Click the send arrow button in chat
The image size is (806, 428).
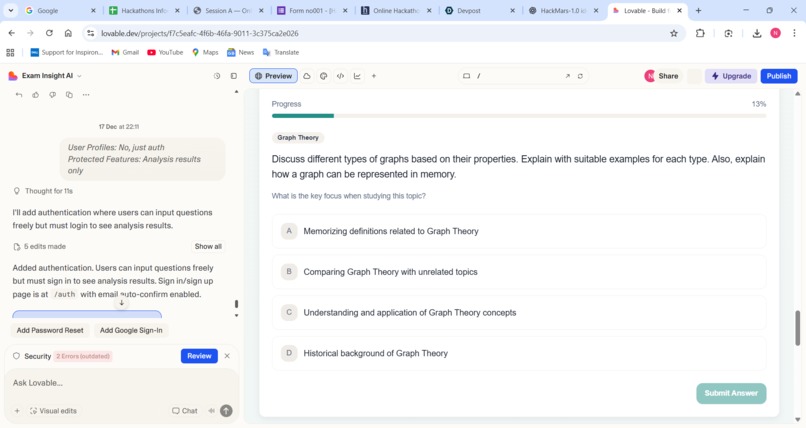(226, 411)
